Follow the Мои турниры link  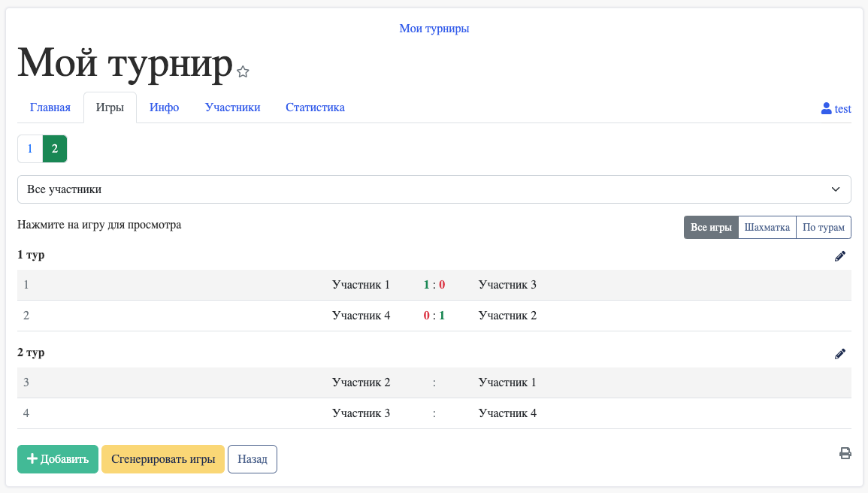tap(434, 29)
